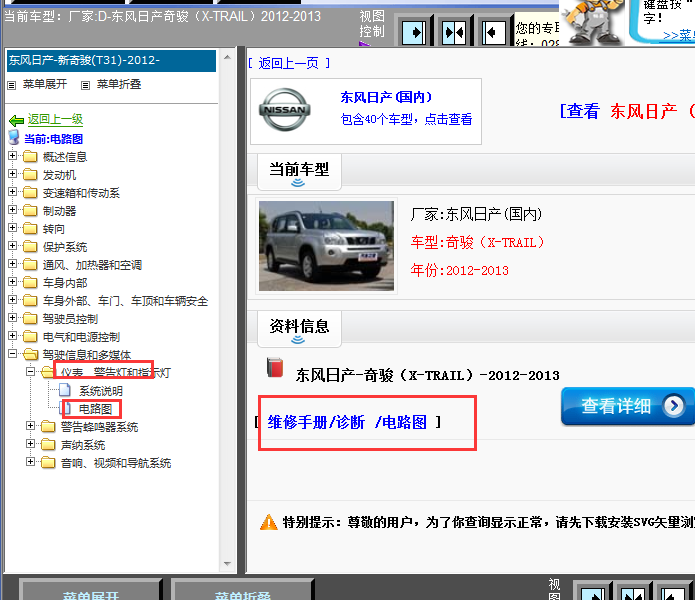Click the top view control right-arrow icon
This screenshot has height=600, width=695.
(x=414, y=32)
